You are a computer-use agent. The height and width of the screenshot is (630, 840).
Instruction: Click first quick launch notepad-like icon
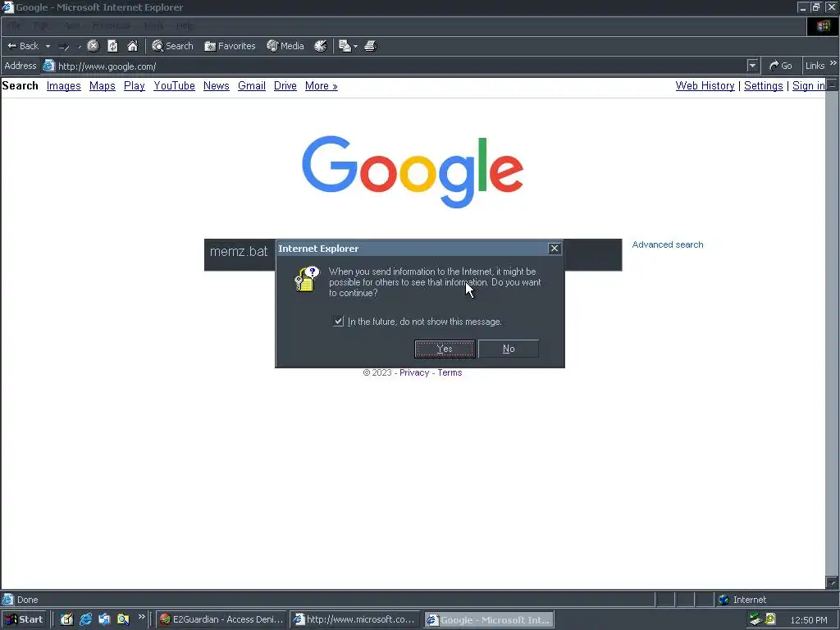pos(66,619)
